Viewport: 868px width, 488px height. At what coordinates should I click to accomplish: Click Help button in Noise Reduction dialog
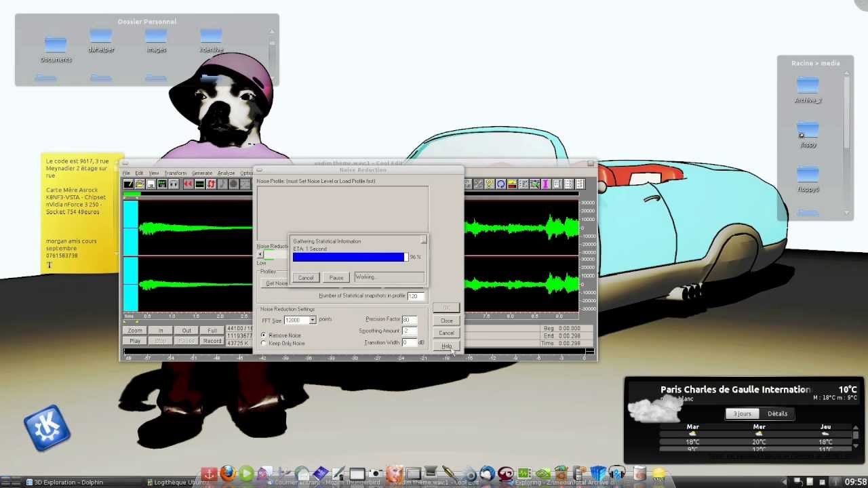(446, 346)
